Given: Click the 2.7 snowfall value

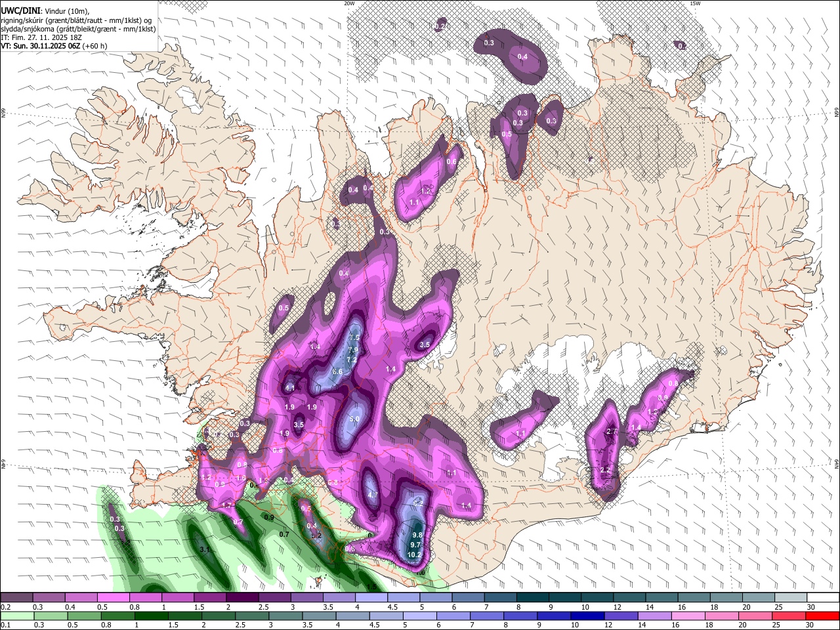Looking at the screenshot, I should click(612, 431).
